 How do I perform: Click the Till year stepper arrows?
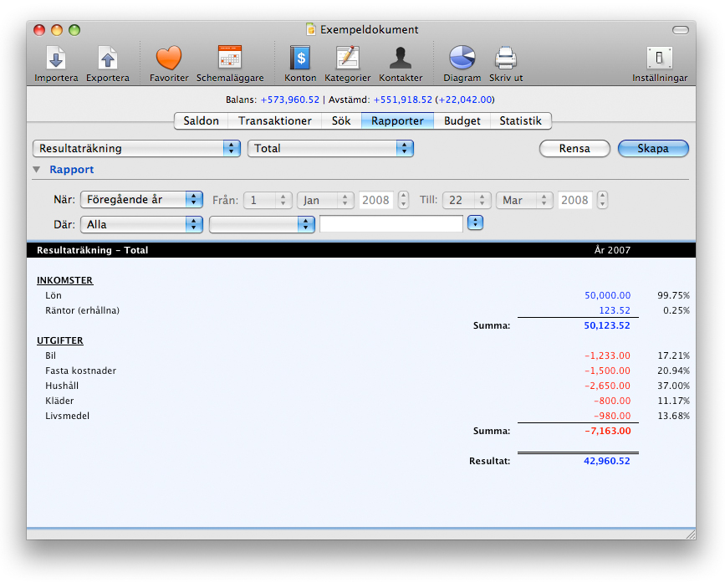click(602, 200)
